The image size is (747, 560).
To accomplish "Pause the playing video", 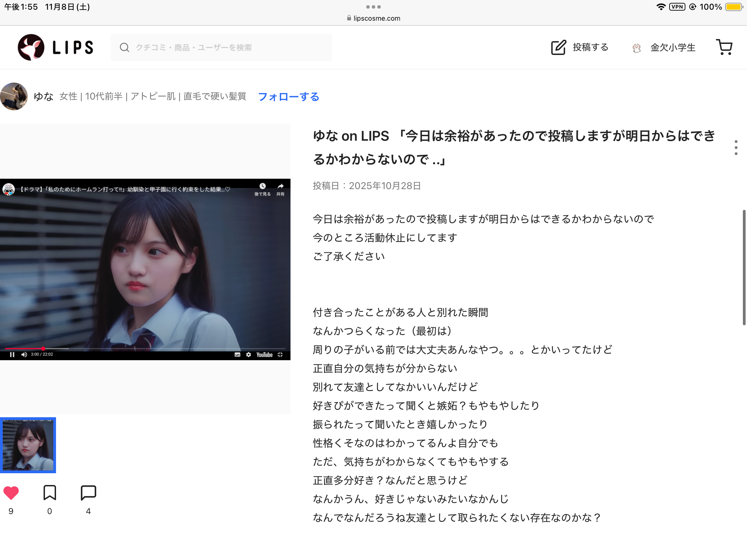I will point(12,355).
